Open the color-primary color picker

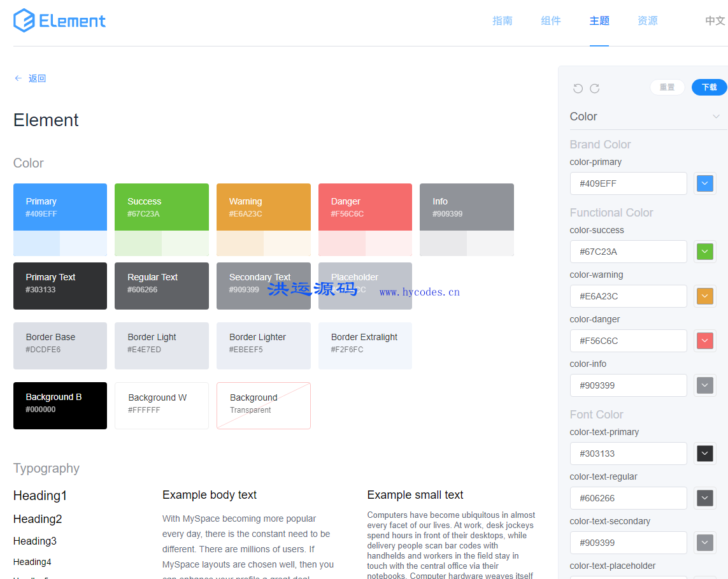(705, 183)
